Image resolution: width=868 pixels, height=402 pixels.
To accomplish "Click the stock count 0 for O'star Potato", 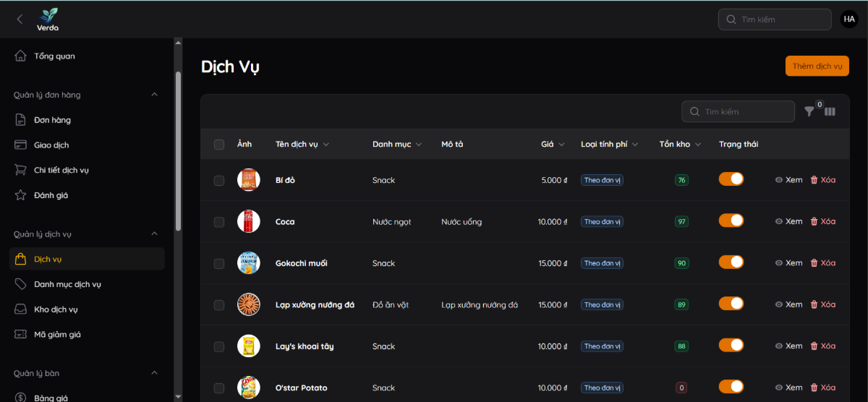I will coord(681,388).
